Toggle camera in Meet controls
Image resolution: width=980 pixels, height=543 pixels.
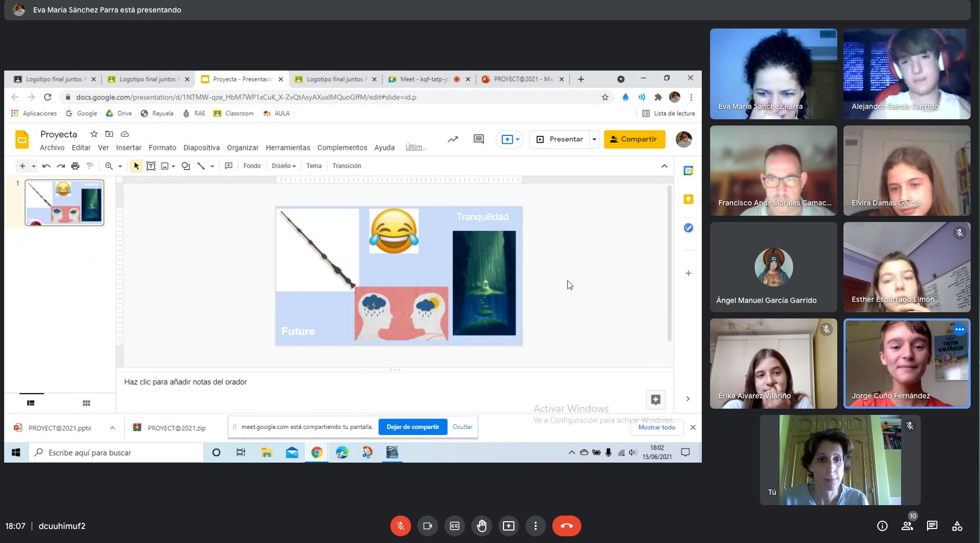pyautogui.click(x=428, y=526)
